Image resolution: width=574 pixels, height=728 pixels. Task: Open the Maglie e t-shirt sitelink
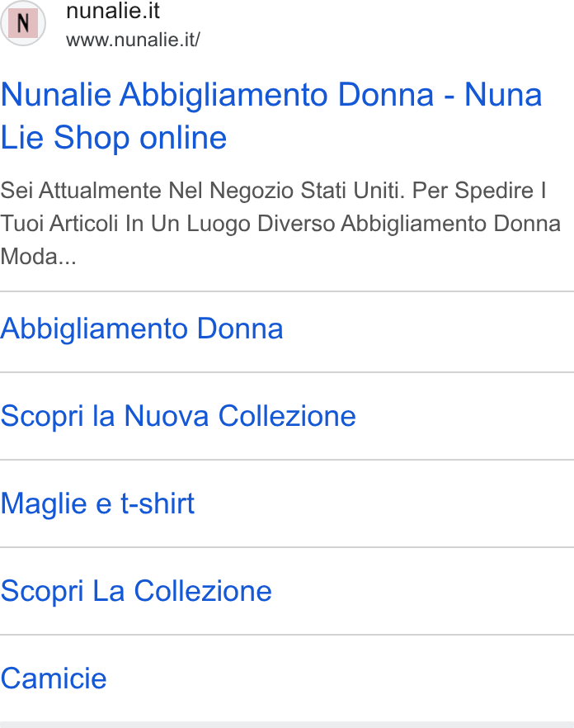coord(97,503)
